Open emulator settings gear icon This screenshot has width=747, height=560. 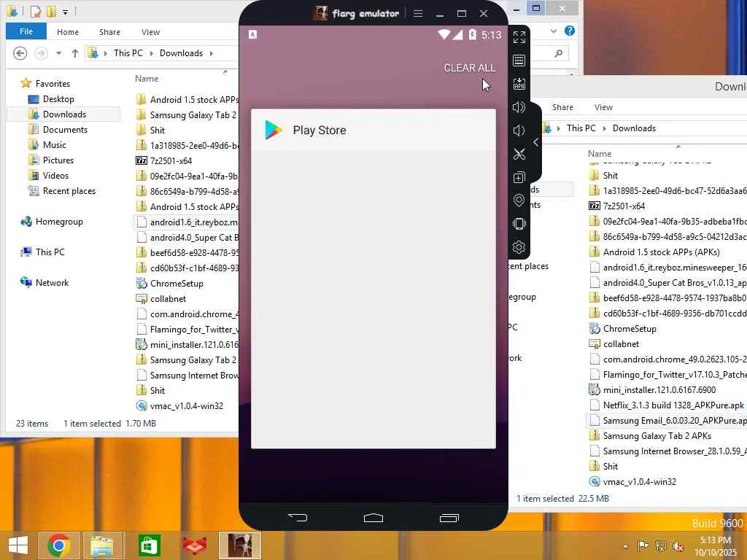coord(519,247)
